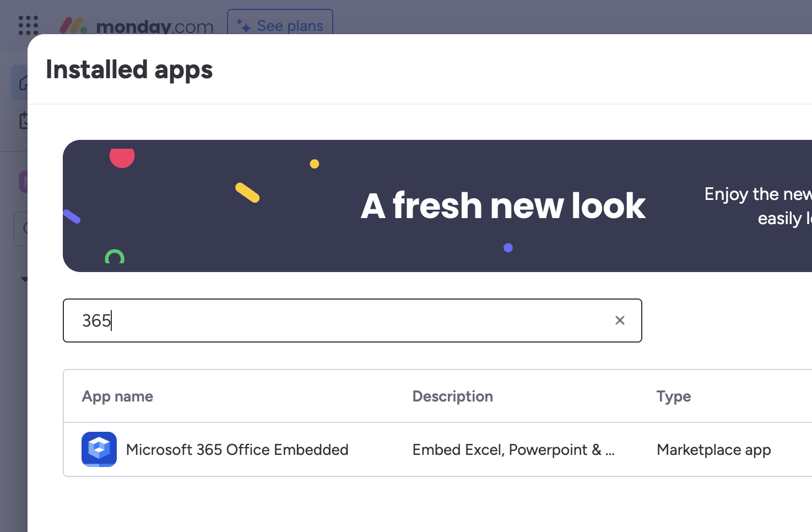Sort by the App name column header
This screenshot has width=812, height=532.
tap(117, 396)
